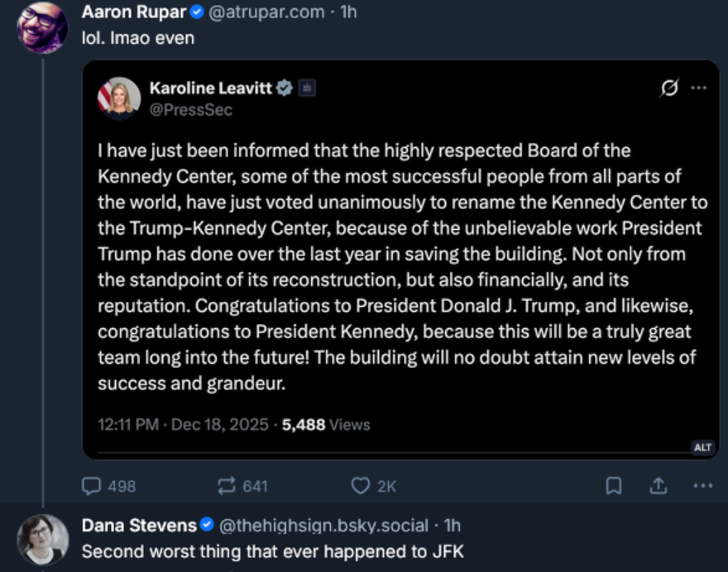Image resolution: width=728 pixels, height=572 pixels.
Task: Click the reply icon with 498 comments
Action: [x=92, y=486]
